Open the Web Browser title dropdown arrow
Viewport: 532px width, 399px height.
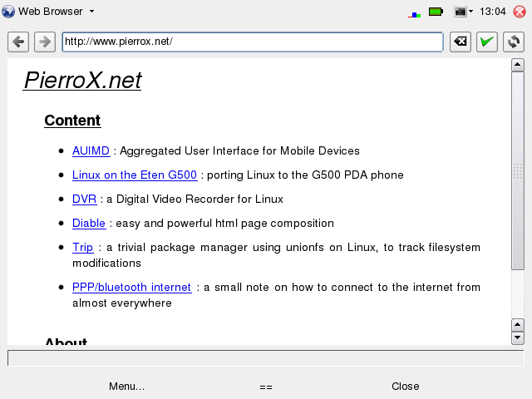point(91,12)
